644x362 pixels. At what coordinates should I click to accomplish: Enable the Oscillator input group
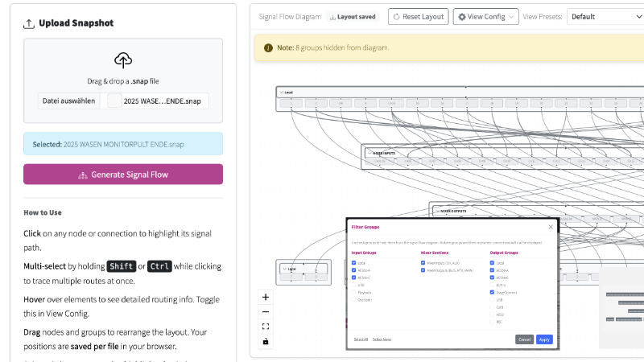click(x=353, y=299)
